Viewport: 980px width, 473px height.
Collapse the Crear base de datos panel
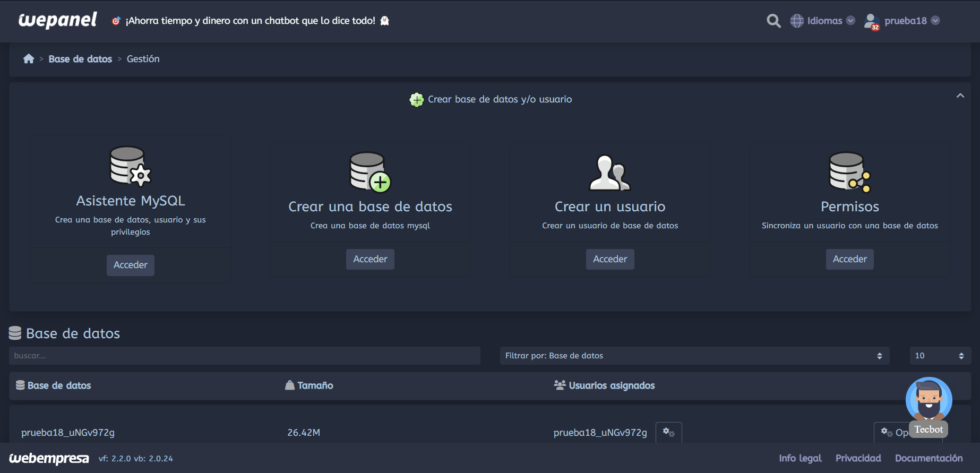(x=960, y=96)
